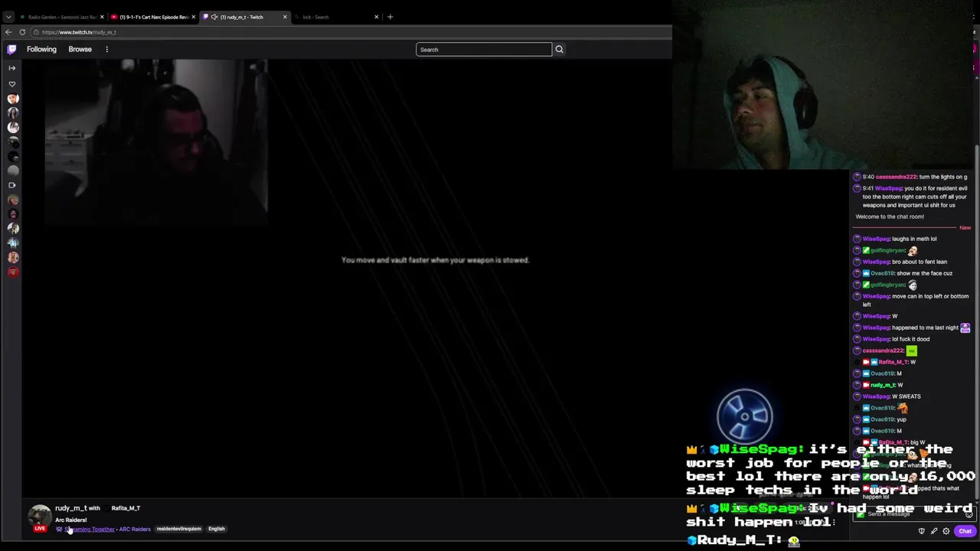The width and height of the screenshot is (980, 551).
Task: Open the Browse page
Action: pos(80,49)
